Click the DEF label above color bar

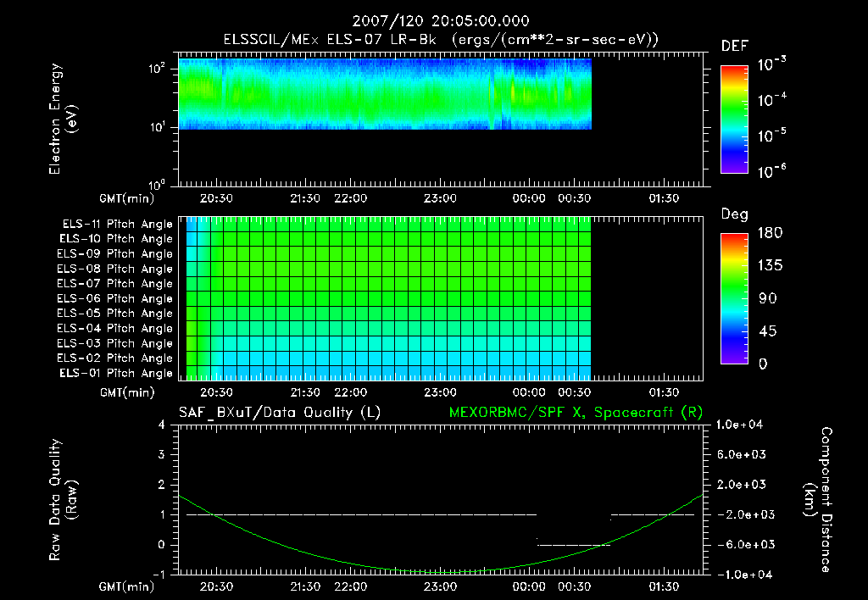[735, 47]
